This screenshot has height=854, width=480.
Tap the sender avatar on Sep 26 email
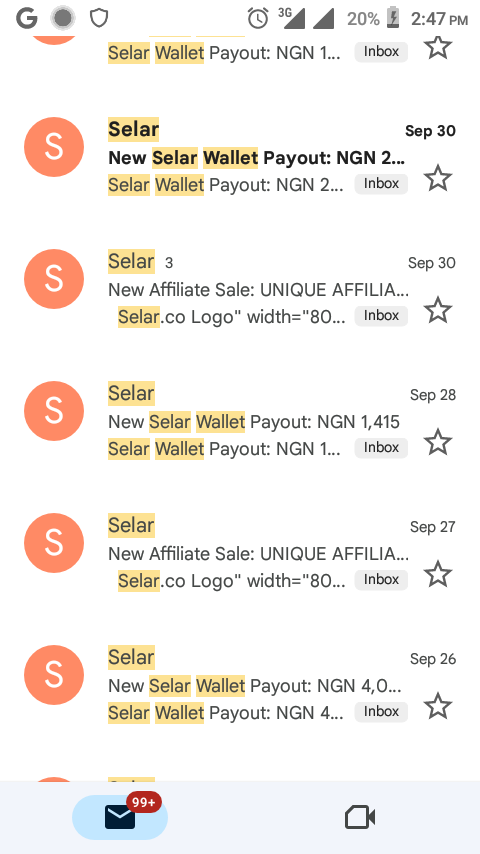[x=54, y=675]
